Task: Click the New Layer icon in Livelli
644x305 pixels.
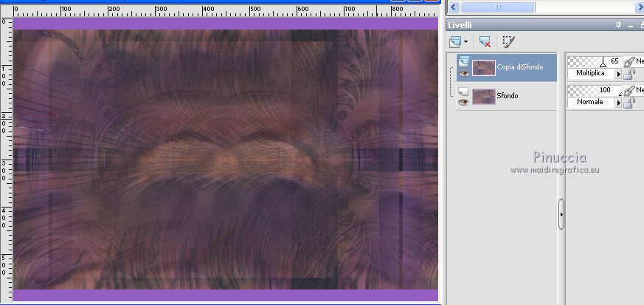Action: (455, 41)
